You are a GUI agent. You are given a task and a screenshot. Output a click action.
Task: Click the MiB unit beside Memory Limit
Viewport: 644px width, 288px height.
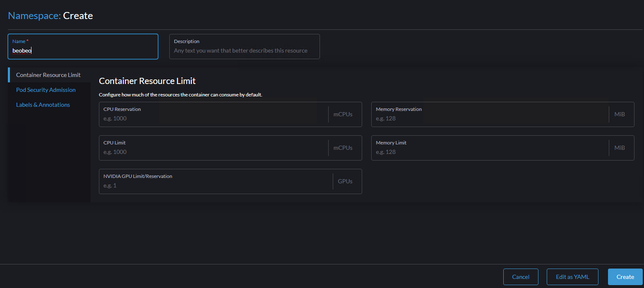pyautogui.click(x=619, y=148)
